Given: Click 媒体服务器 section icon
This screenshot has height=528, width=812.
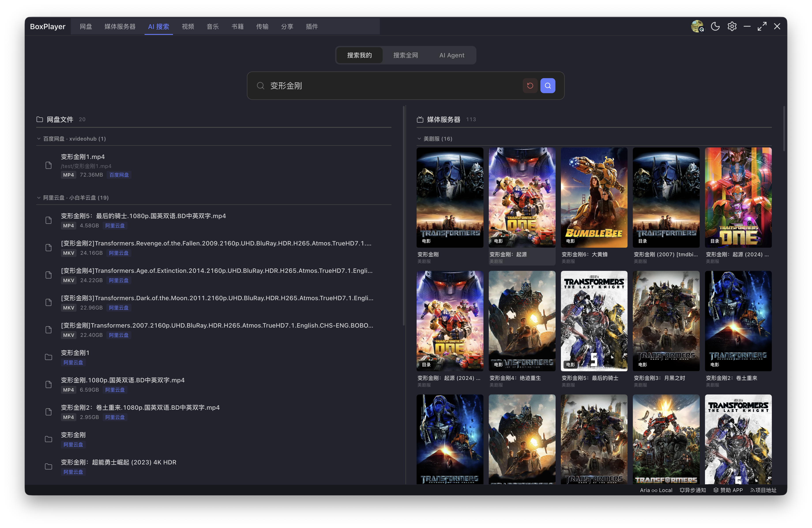Looking at the screenshot, I should pyautogui.click(x=420, y=119).
